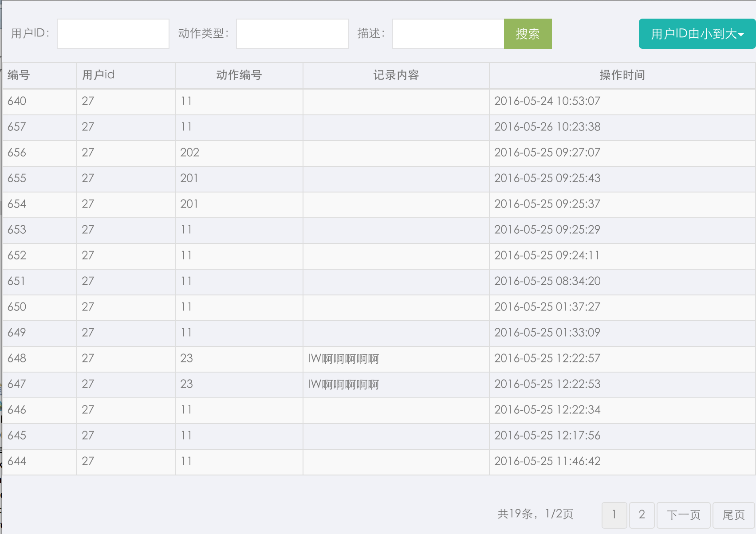
Task: Click IW啊啊啊啊啊 content in row 648
Action: (x=343, y=358)
